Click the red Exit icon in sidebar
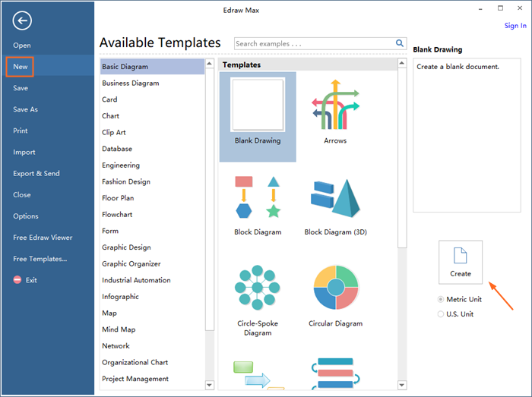The width and height of the screenshot is (532, 397). 17,280
